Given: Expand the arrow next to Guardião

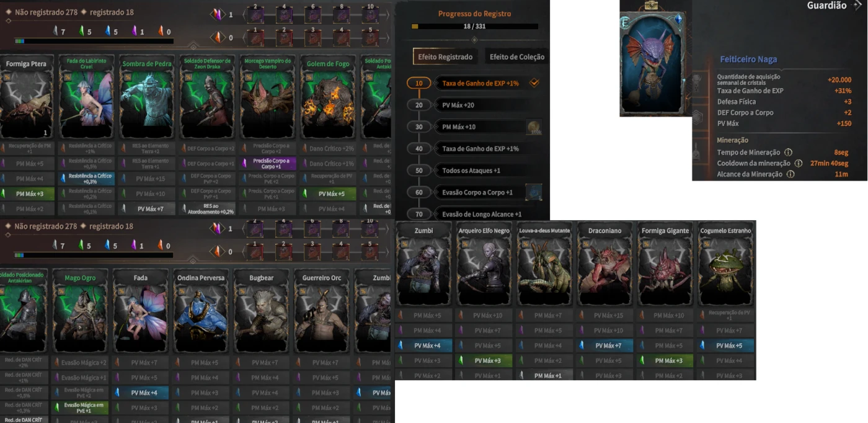Looking at the screenshot, I should [x=858, y=6].
